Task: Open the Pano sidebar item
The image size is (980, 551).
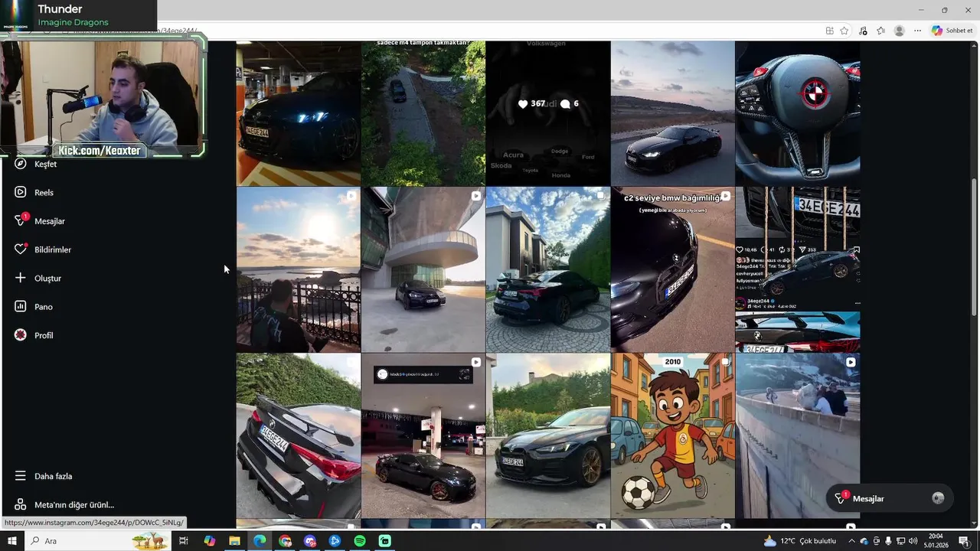Action: pyautogui.click(x=44, y=307)
